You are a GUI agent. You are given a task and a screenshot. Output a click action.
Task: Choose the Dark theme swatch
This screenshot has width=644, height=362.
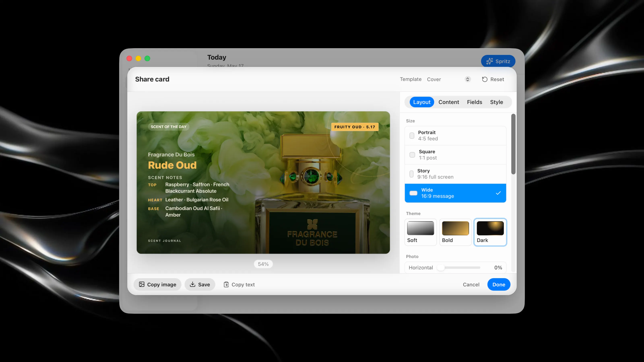click(490, 232)
